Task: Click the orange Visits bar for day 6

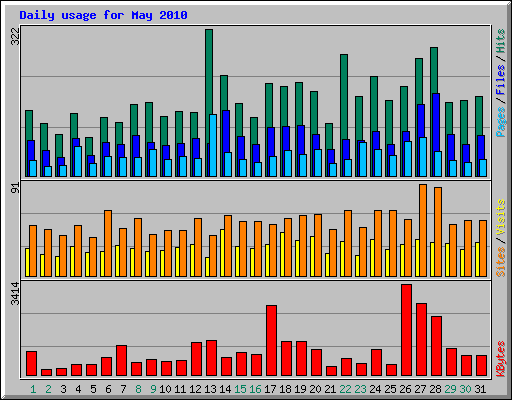Action: tap(108, 243)
